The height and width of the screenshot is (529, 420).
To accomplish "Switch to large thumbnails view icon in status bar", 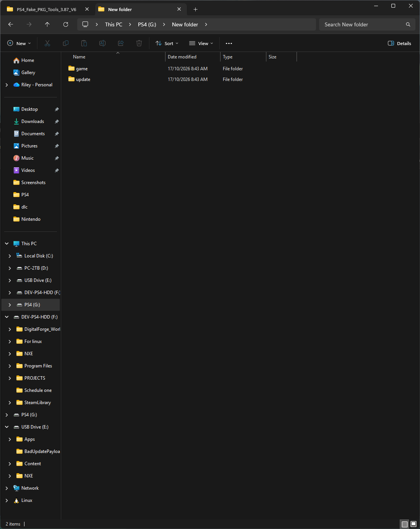I will 414,524.
